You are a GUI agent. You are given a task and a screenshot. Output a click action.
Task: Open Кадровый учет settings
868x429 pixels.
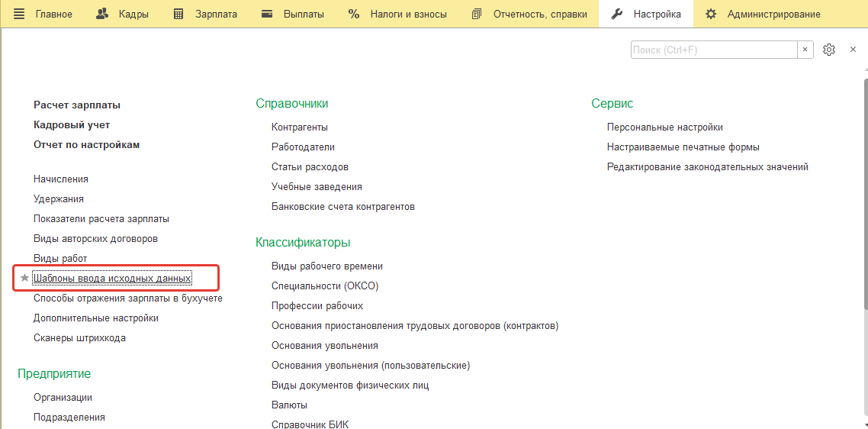pos(72,124)
